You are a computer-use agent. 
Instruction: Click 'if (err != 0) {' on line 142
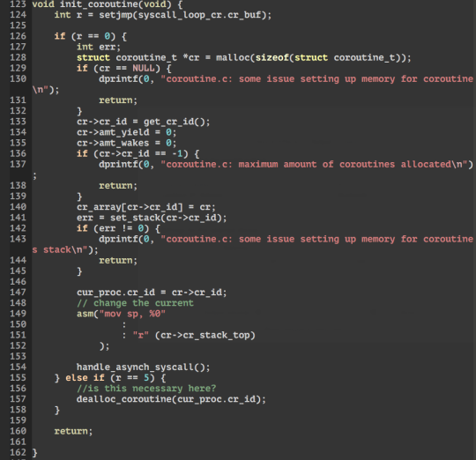tap(118, 228)
